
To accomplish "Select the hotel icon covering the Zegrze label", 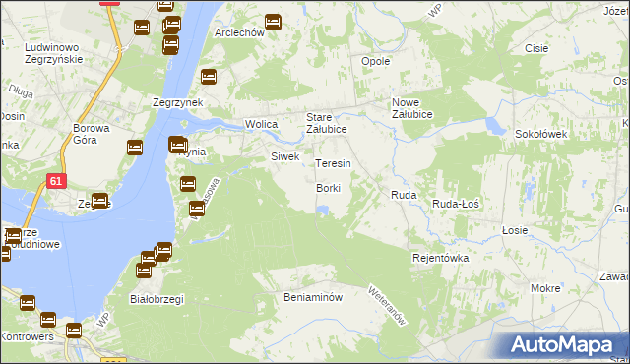I will (x=99, y=201).
